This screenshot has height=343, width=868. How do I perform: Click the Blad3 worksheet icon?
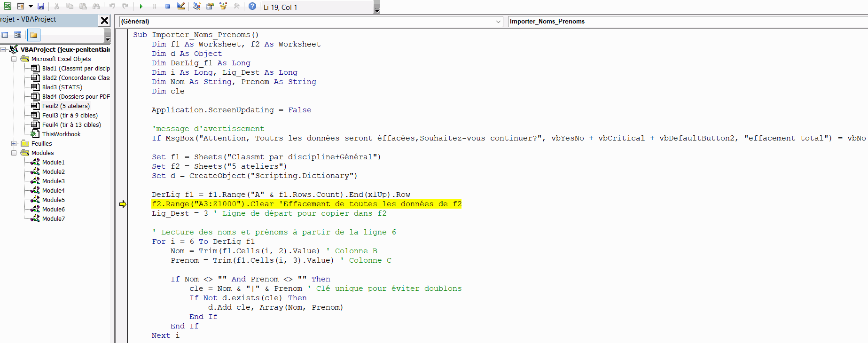tap(35, 87)
